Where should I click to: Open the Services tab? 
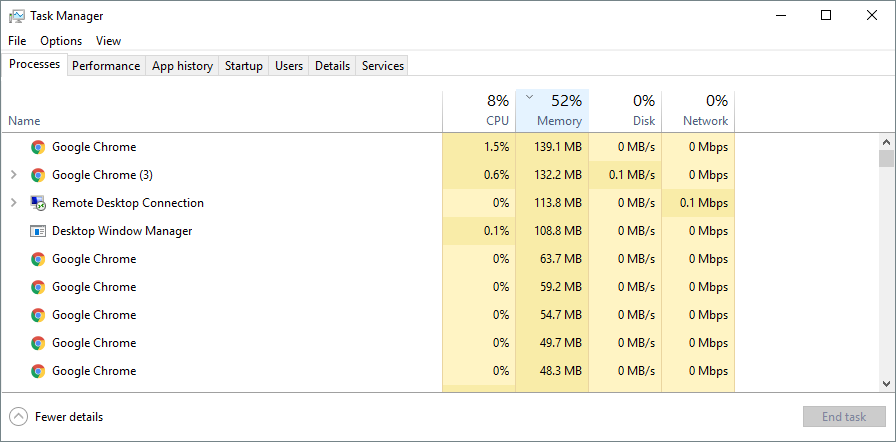point(383,66)
